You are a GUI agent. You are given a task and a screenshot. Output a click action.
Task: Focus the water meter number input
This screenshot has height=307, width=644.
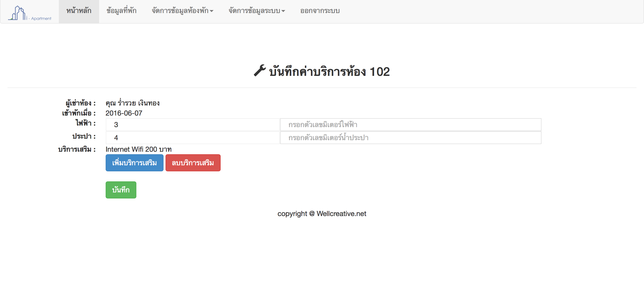[411, 138]
